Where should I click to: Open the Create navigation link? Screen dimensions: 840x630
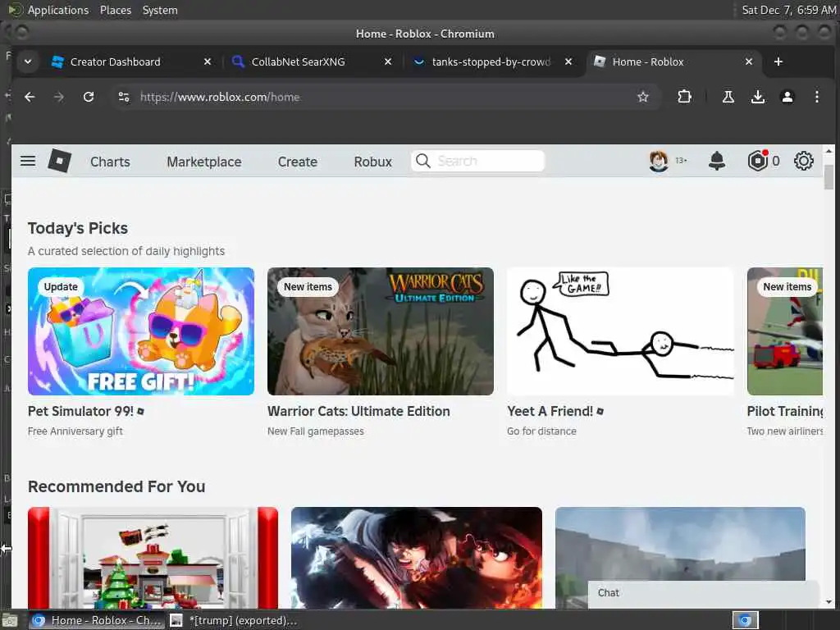[x=297, y=162]
